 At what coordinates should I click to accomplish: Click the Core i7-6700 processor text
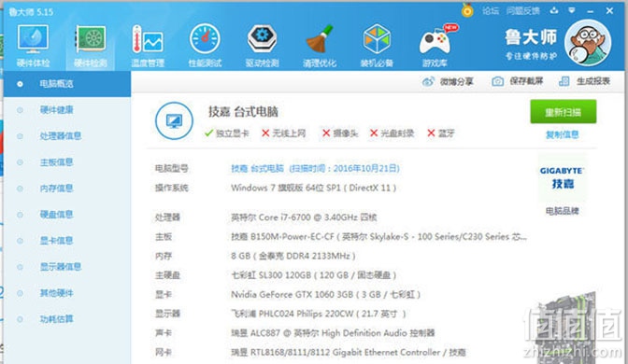point(304,217)
